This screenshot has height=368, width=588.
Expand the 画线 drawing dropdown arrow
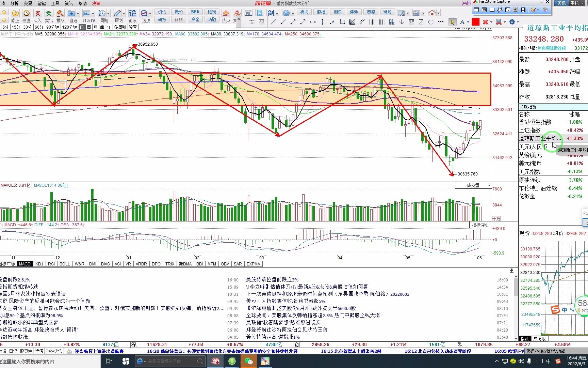pyautogui.click(x=124, y=14)
